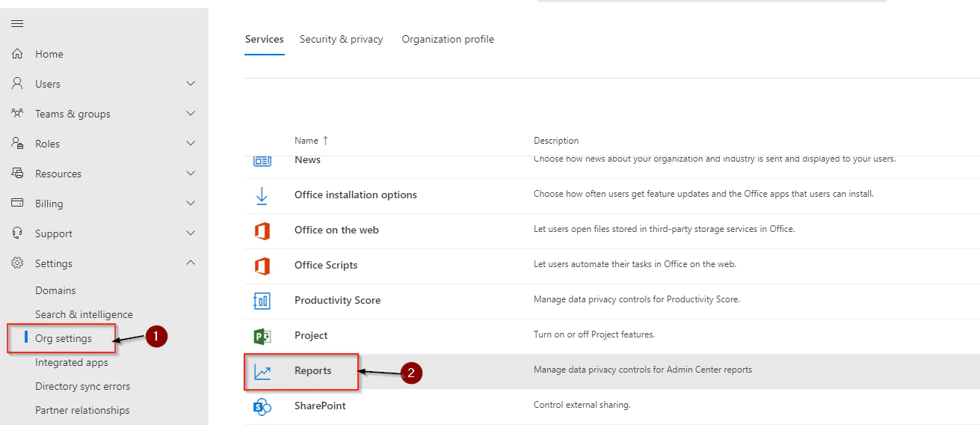
Task: Open the Security & privacy tab
Action: tap(341, 39)
